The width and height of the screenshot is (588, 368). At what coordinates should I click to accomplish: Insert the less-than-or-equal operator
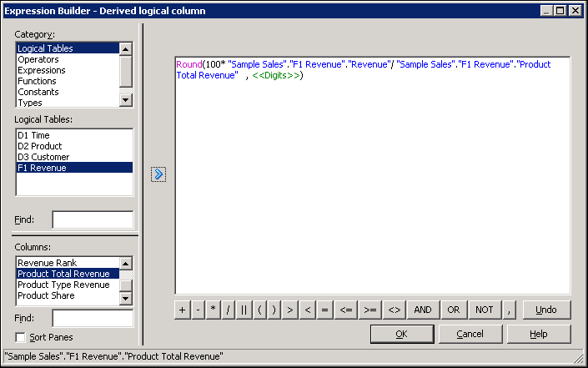click(x=346, y=310)
